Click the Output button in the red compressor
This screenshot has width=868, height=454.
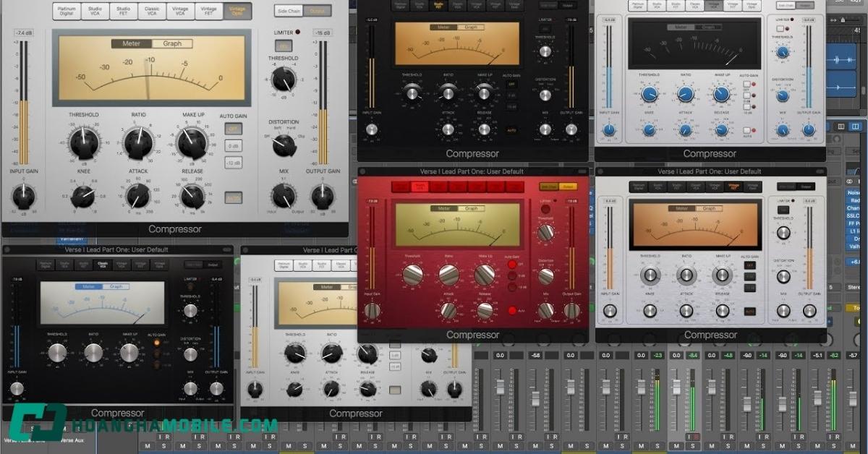click(568, 187)
